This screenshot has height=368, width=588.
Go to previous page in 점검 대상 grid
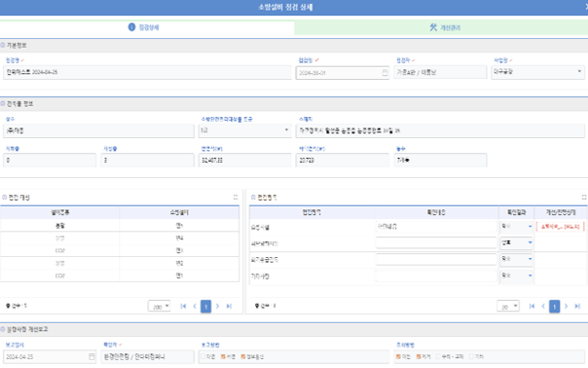(195, 306)
